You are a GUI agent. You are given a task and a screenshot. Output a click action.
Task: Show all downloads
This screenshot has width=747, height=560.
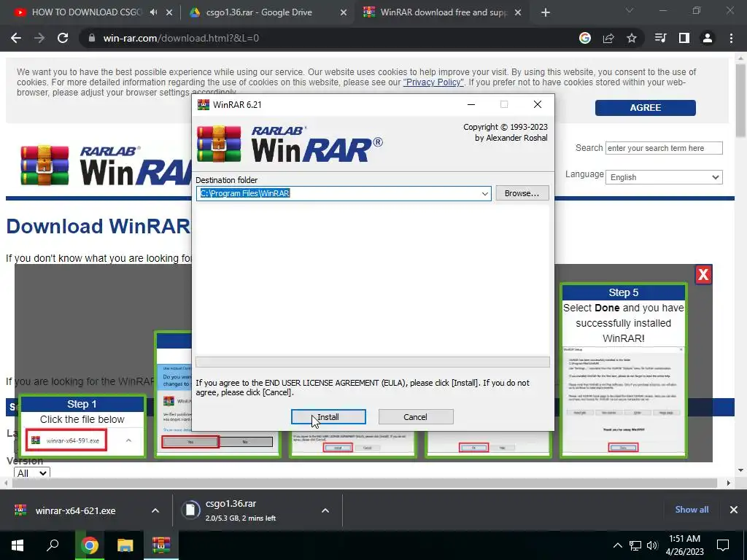coord(692,510)
